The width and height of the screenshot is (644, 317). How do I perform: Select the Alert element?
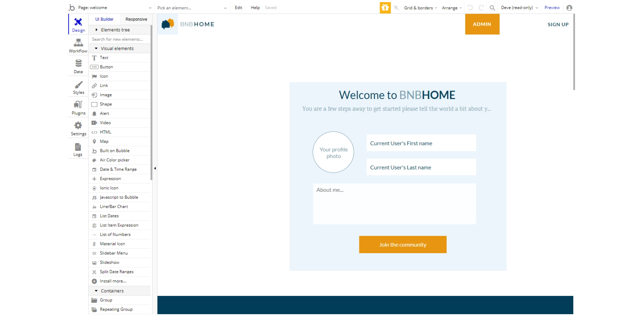120,113
